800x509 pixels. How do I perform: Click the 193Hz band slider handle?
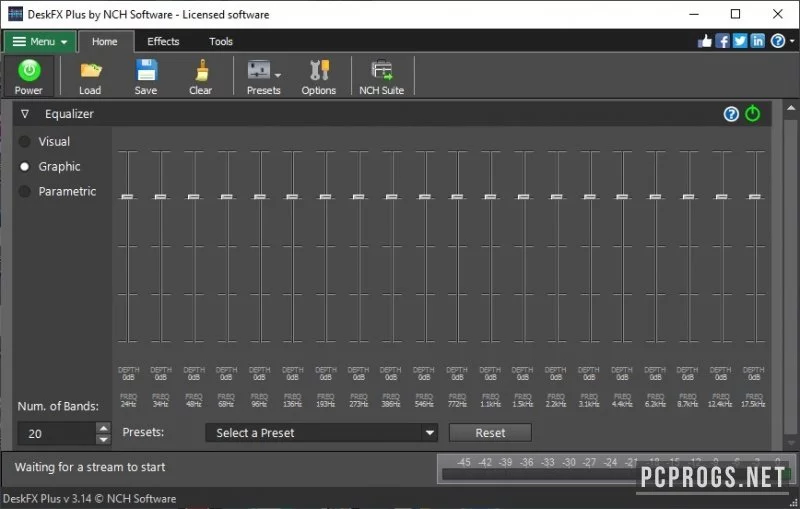pos(326,196)
